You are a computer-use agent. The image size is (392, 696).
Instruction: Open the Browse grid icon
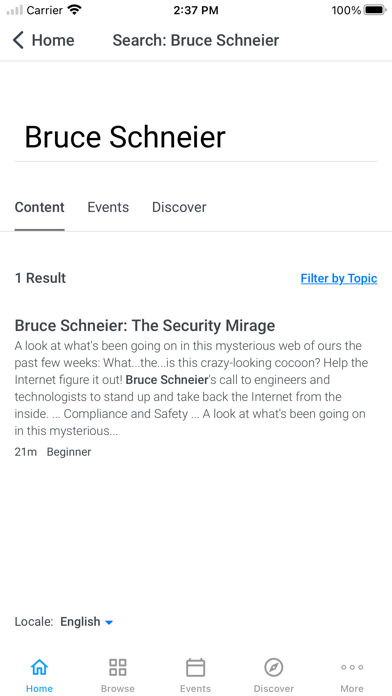(x=118, y=667)
